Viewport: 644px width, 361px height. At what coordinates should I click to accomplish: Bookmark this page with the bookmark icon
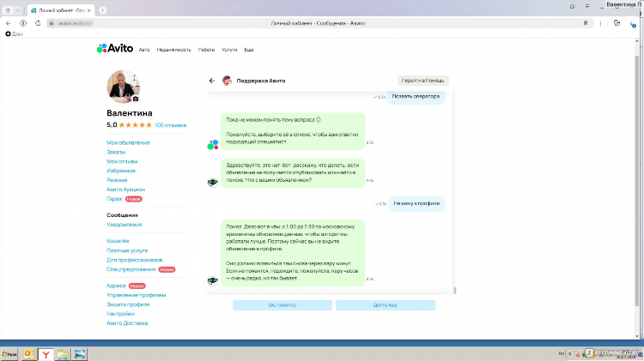pyautogui.click(x=586, y=23)
